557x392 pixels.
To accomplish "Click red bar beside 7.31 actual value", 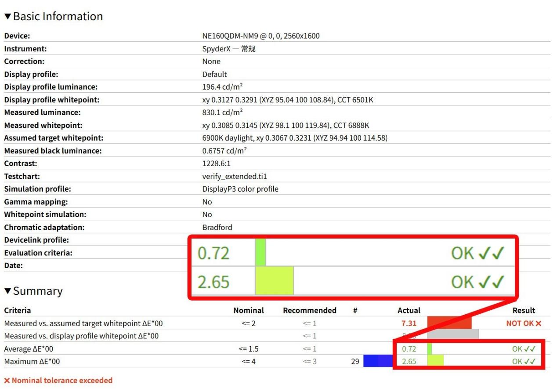I will coord(449,323).
